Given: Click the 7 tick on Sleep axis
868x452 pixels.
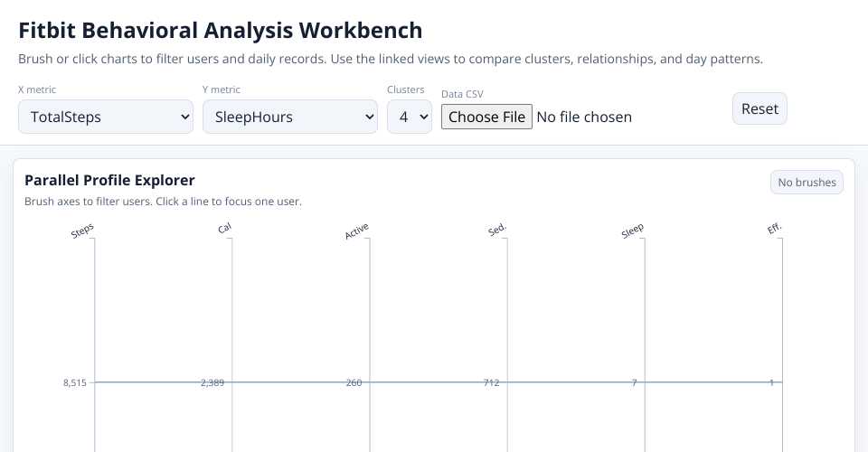Looking at the screenshot, I should pyautogui.click(x=634, y=383).
